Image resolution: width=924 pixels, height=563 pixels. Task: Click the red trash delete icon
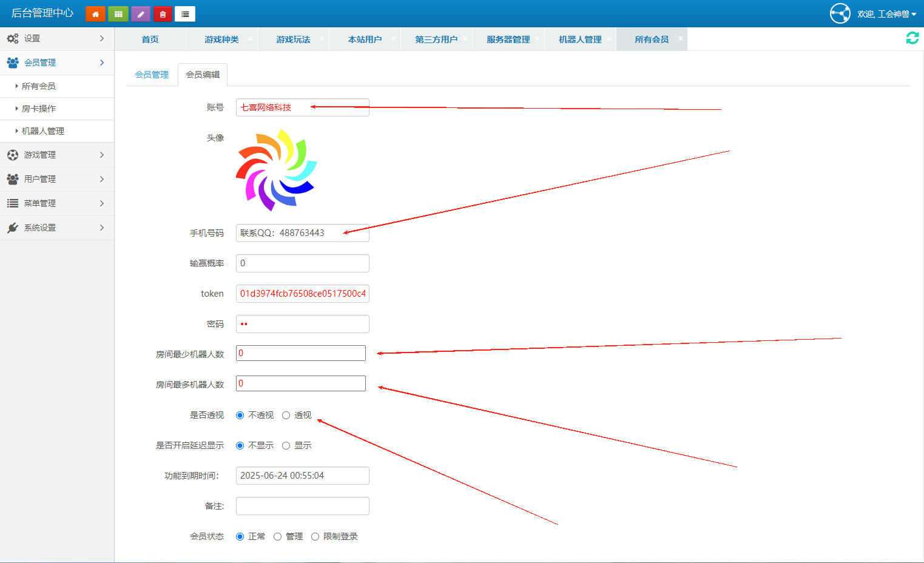[x=163, y=13]
